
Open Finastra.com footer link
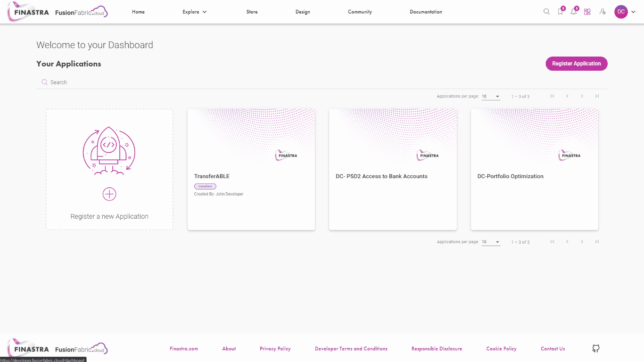coord(184,349)
